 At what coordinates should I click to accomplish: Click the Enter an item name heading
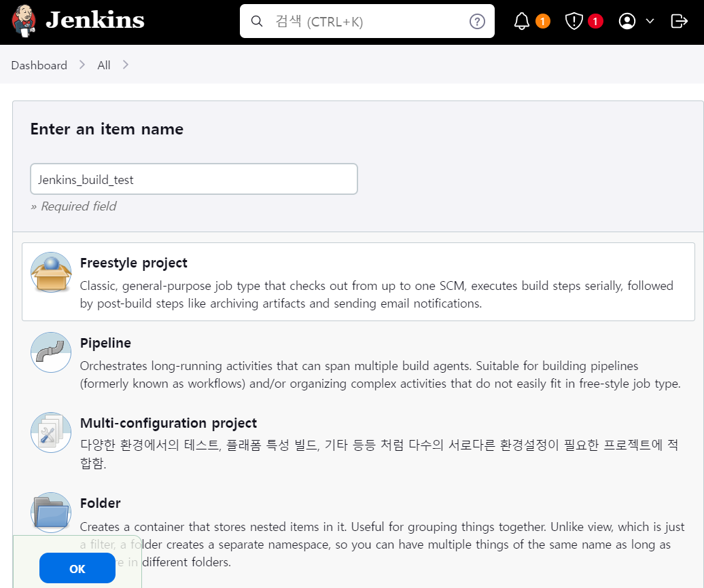(x=107, y=129)
